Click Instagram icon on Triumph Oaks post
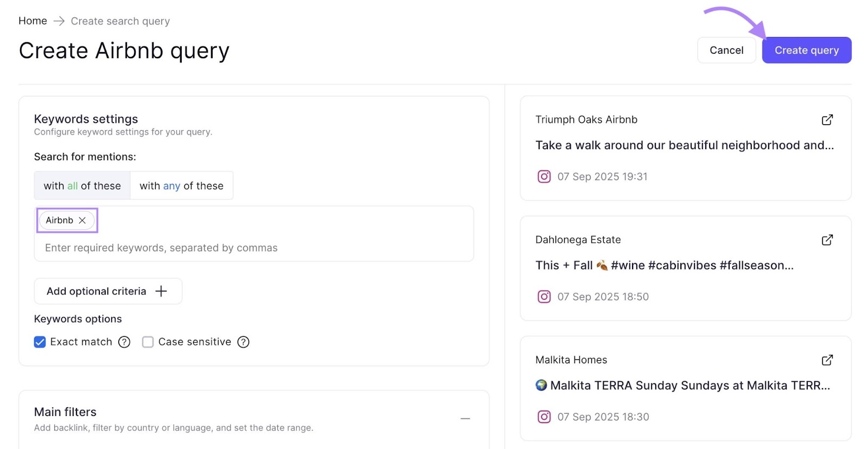868x449 pixels. point(544,177)
